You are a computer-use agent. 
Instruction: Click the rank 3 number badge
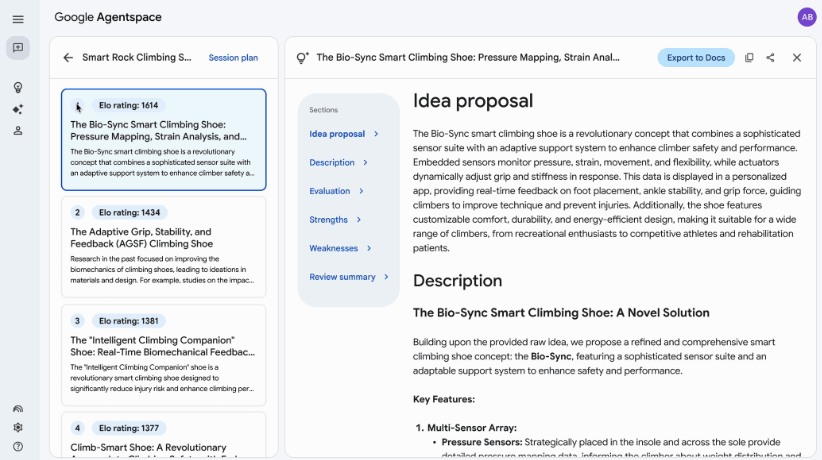coord(78,321)
